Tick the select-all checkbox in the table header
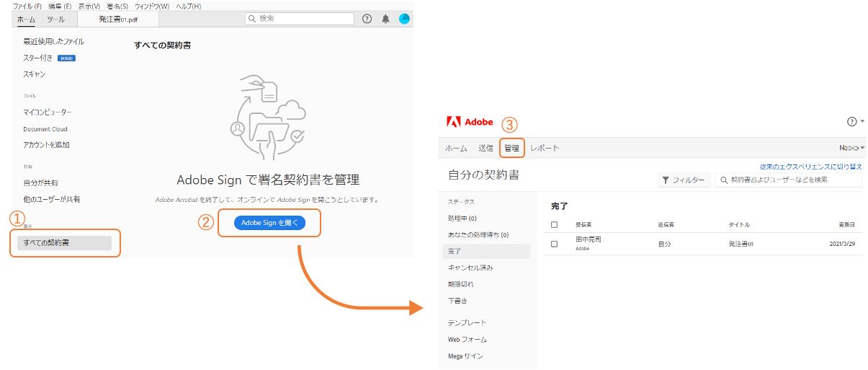The image size is (868, 370). point(554,225)
